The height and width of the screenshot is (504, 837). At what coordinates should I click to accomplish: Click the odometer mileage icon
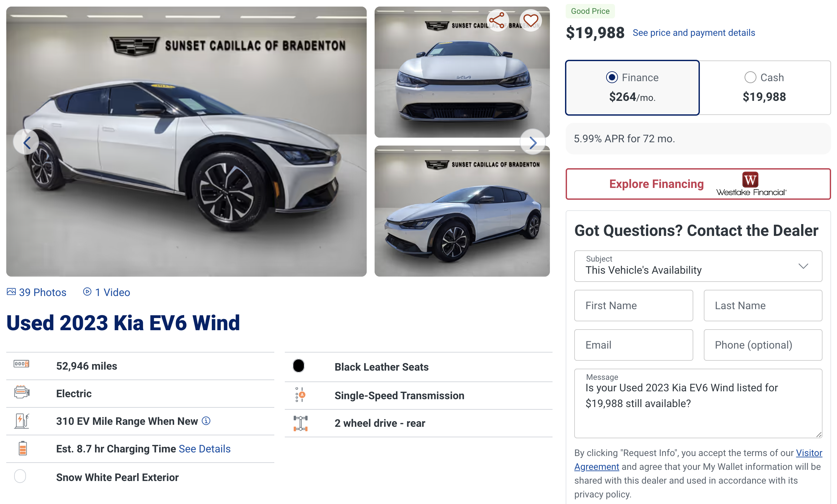[x=21, y=364]
